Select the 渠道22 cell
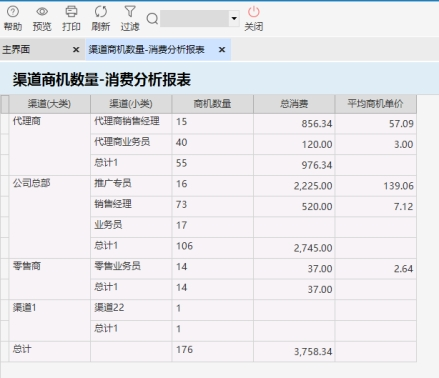The width and height of the screenshot is (439, 378). click(131, 310)
